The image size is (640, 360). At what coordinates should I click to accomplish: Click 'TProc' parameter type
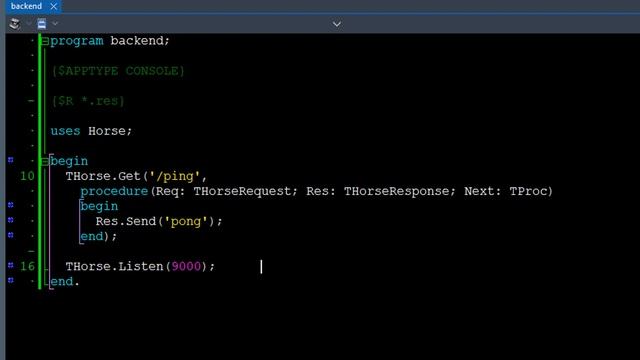[x=528, y=191]
